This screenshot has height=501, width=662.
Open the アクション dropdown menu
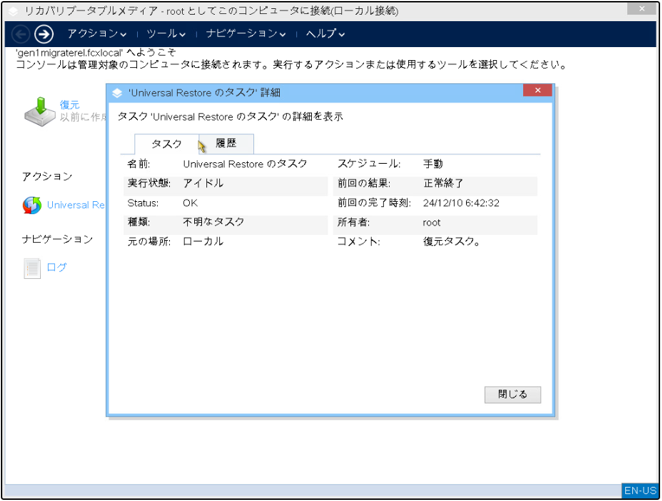coord(97,34)
